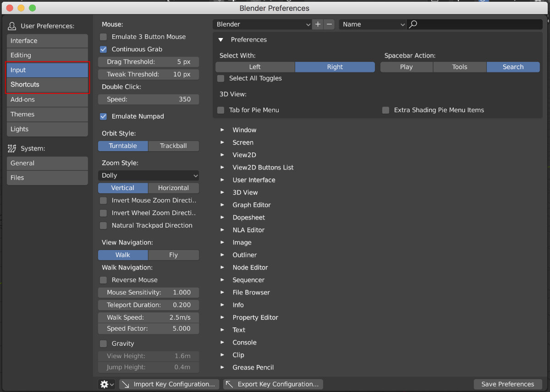This screenshot has width=550, height=392.
Task: Open the gear options menu at bottom
Action: coord(106,384)
